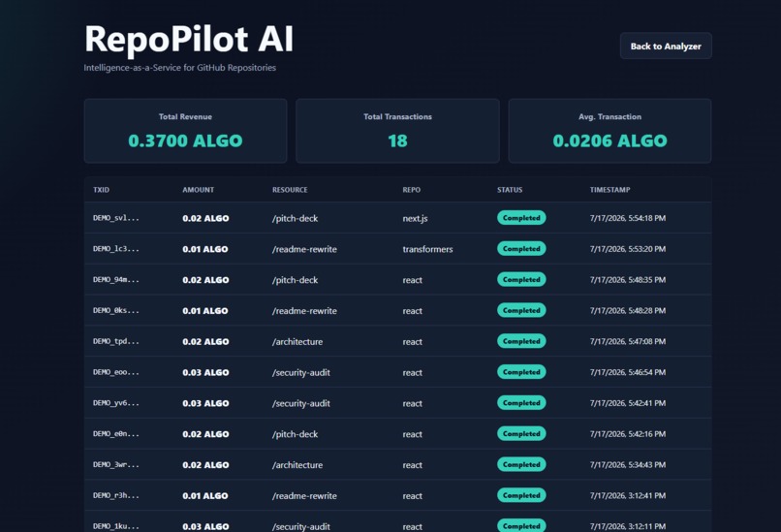Click the Intelligence-as-a-Service for GitHub Repositories subtitle
Screen dimensions: 781x532
coord(180,68)
